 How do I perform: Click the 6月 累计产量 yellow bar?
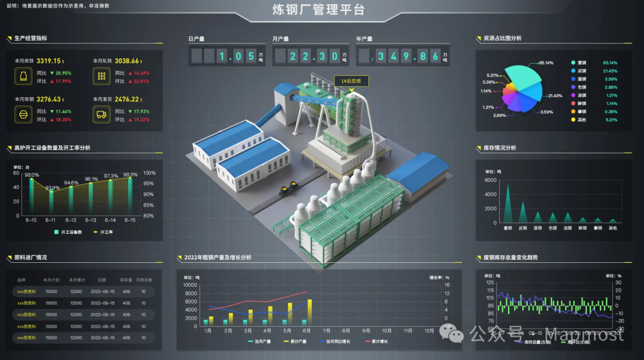coord(309,312)
